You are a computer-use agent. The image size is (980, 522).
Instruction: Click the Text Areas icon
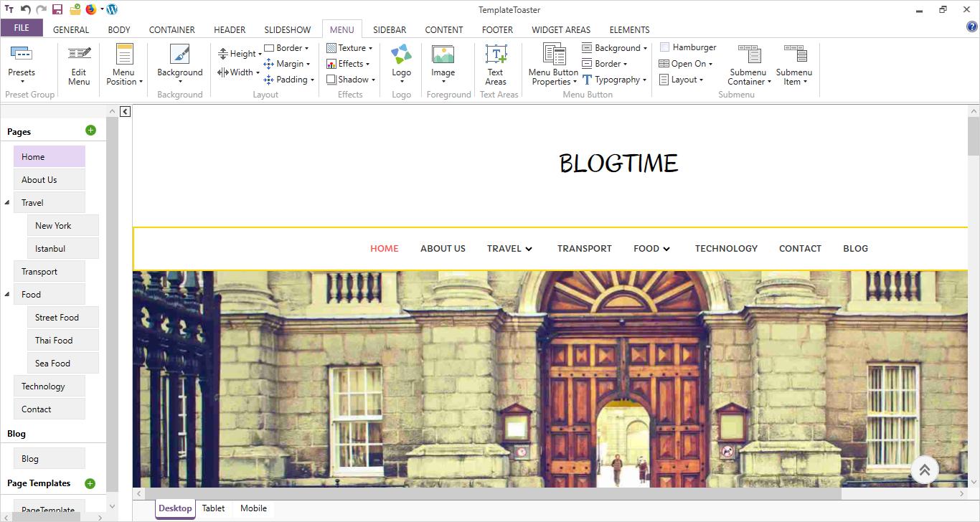(496, 55)
